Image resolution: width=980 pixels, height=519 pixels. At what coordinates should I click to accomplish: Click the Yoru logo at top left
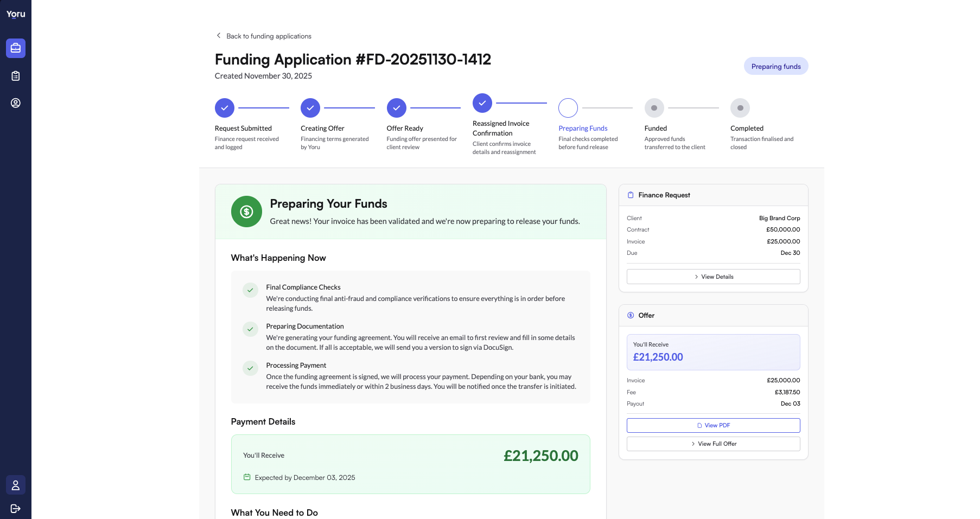[15, 14]
